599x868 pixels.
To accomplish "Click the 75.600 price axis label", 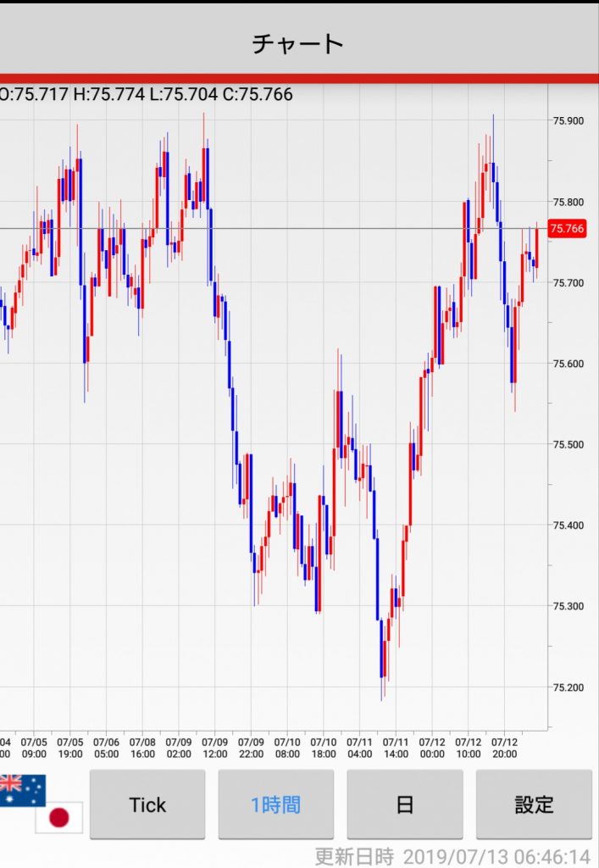I will (x=567, y=364).
